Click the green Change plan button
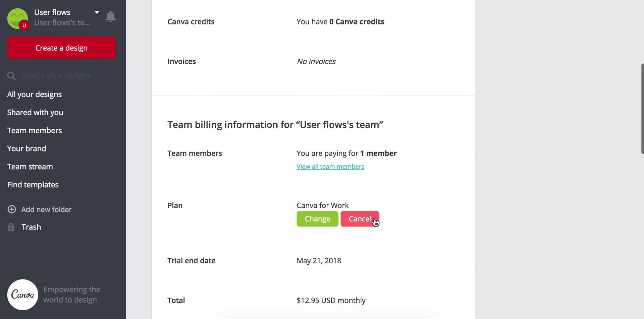 point(317,219)
